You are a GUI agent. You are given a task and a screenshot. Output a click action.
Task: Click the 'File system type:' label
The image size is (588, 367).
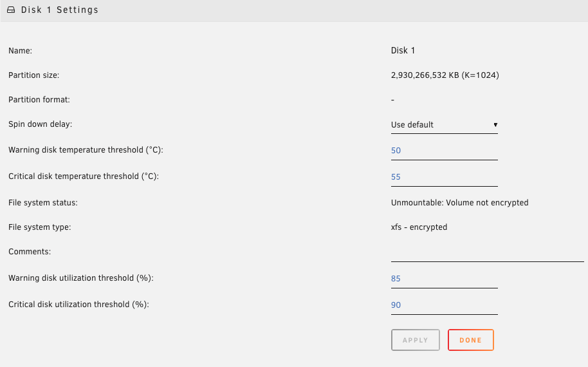coord(39,227)
